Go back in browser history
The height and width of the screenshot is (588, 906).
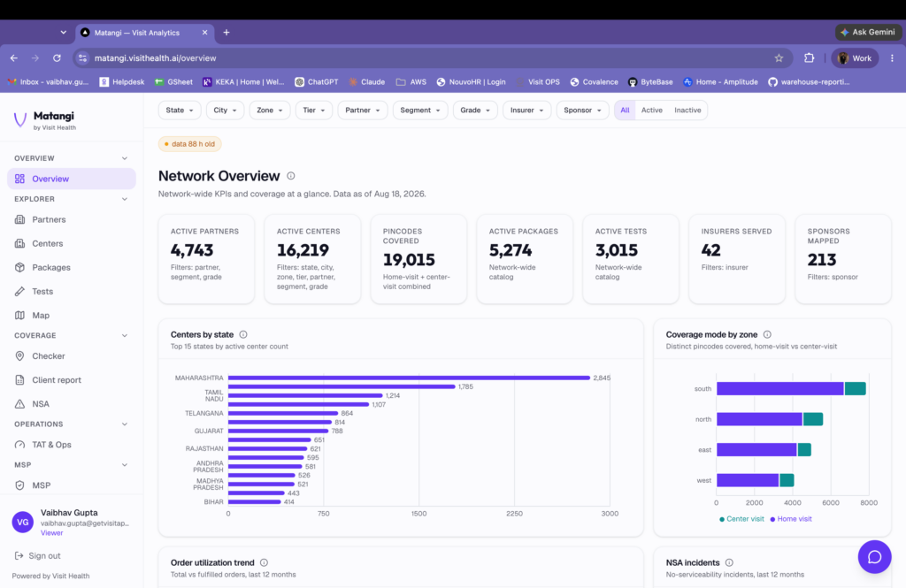pos(14,57)
